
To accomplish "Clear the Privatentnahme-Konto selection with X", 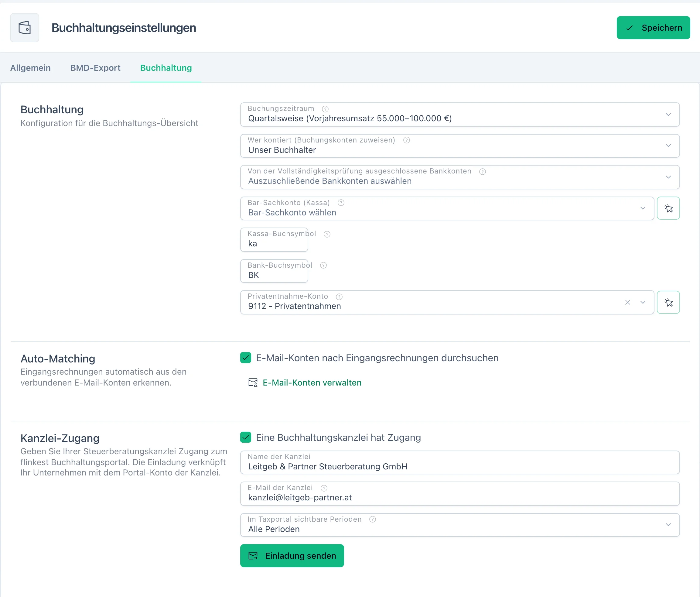I will (x=627, y=302).
